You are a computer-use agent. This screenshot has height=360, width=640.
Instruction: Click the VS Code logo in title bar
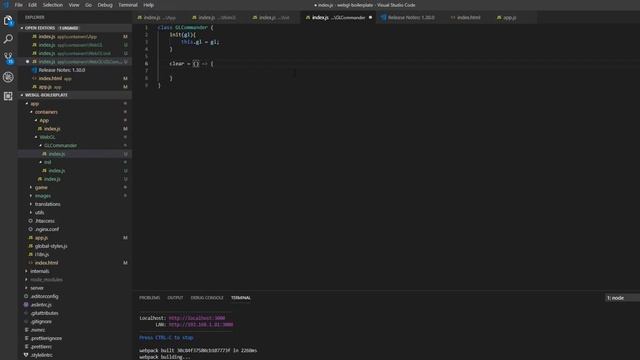(6, 5)
